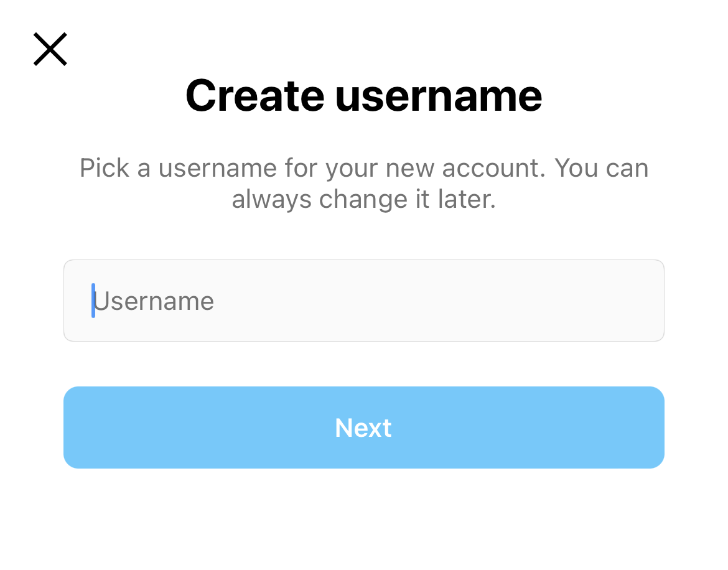This screenshot has width=728, height=570.
Task: Click the blinking text cursor in Username
Action: 93,301
